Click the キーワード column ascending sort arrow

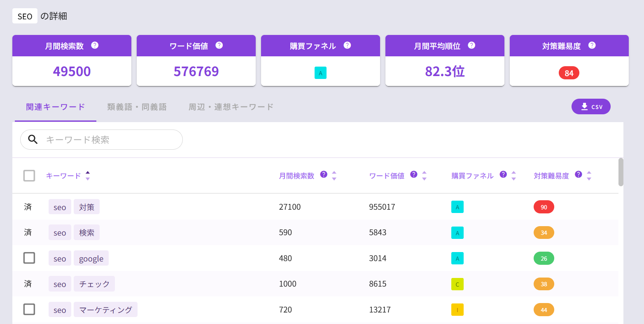[x=88, y=173]
